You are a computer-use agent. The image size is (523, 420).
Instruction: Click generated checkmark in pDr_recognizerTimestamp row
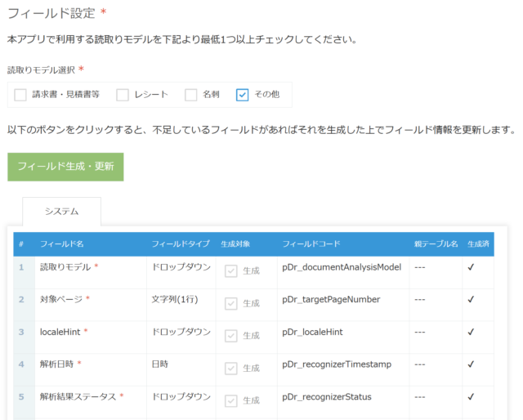[x=471, y=364]
